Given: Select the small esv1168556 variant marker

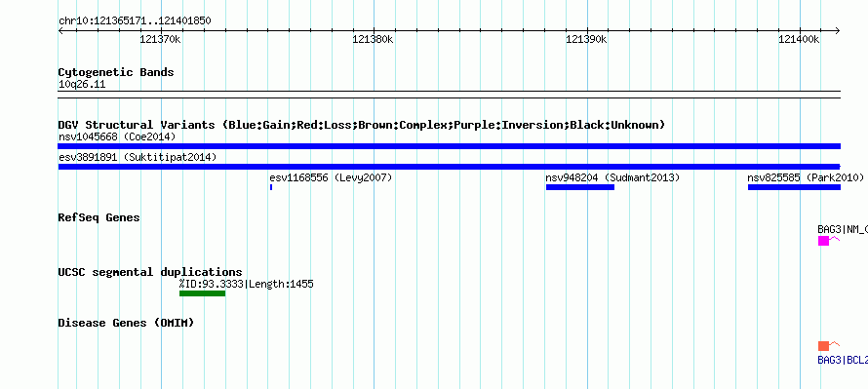Looking at the screenshot, I should point(271,187).
